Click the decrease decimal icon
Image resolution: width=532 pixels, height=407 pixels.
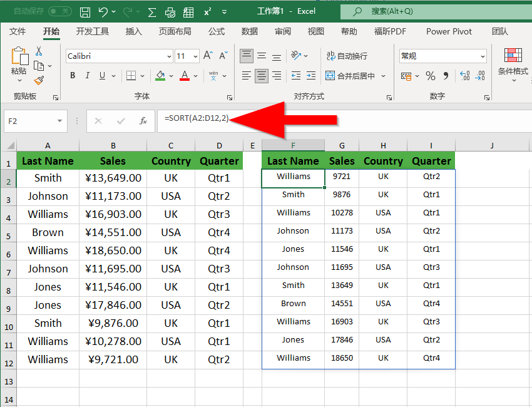[480, 76]
